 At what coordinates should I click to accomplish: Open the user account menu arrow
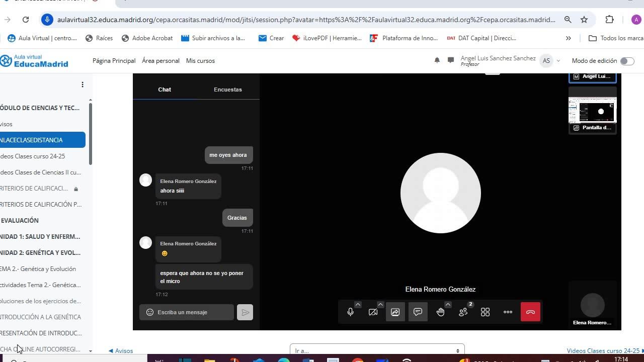(x=558, y=61)
